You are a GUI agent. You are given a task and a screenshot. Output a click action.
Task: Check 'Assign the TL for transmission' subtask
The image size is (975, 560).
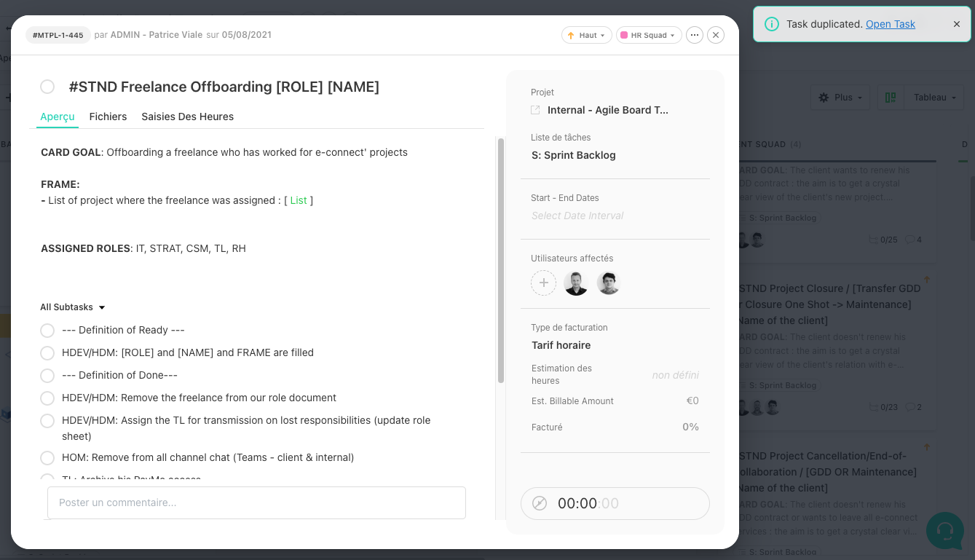click(47, 421)
